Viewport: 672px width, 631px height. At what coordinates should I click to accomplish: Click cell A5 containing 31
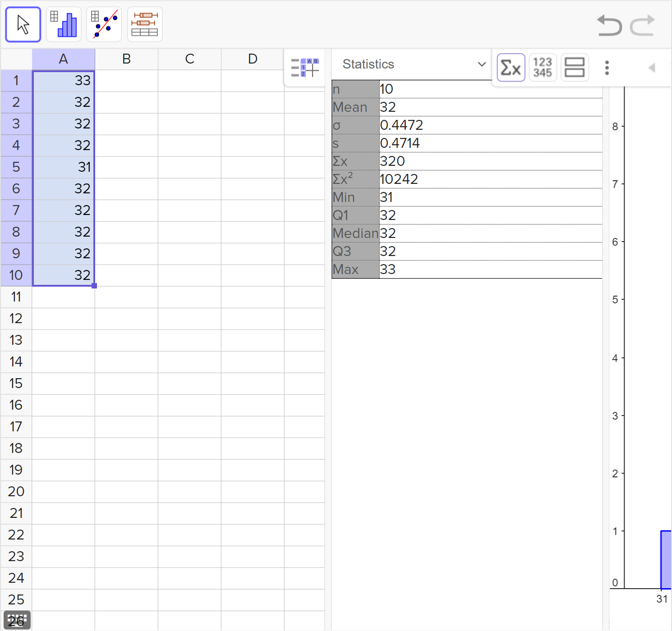pos(63,167)
